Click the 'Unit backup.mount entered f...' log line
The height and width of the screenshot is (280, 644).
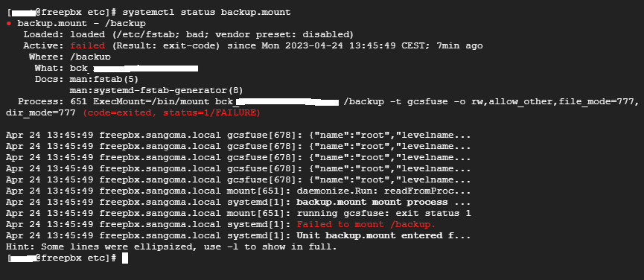[383, 235]
